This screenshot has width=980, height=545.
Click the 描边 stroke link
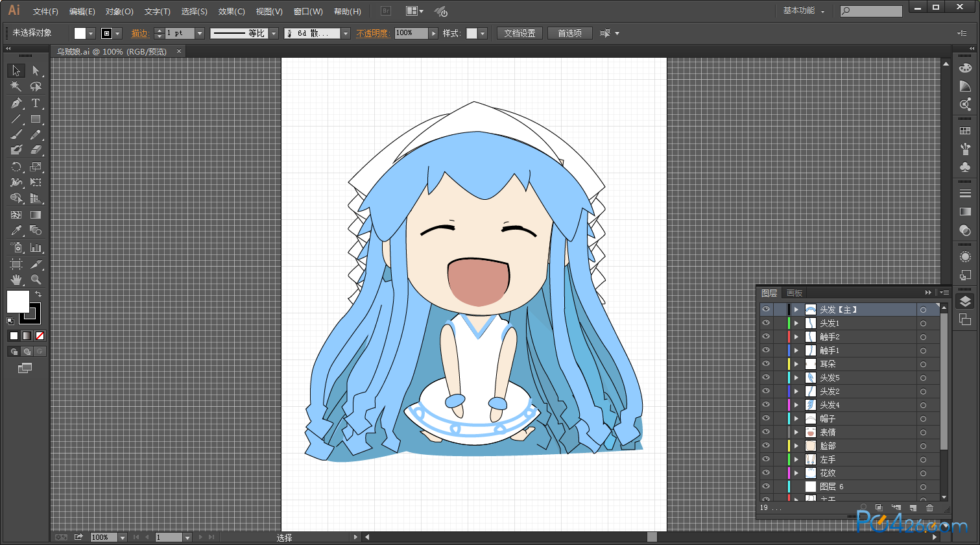(140, 33)
